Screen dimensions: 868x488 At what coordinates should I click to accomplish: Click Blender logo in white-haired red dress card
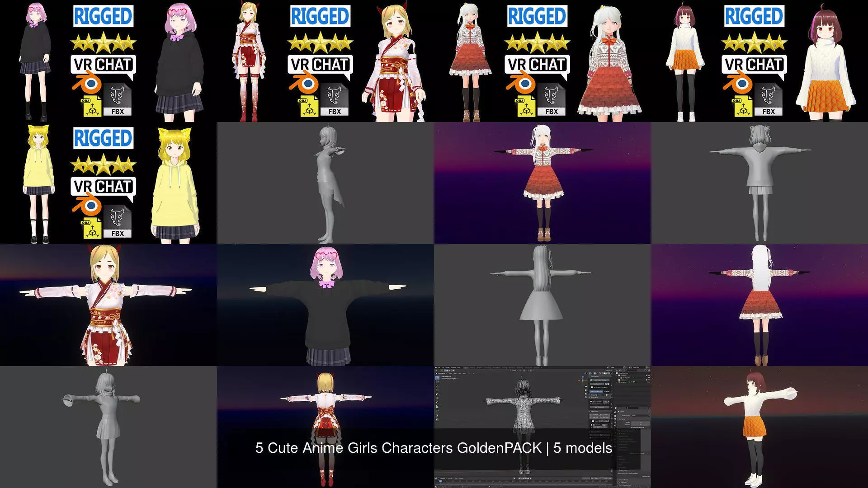(x=521, y=84)
